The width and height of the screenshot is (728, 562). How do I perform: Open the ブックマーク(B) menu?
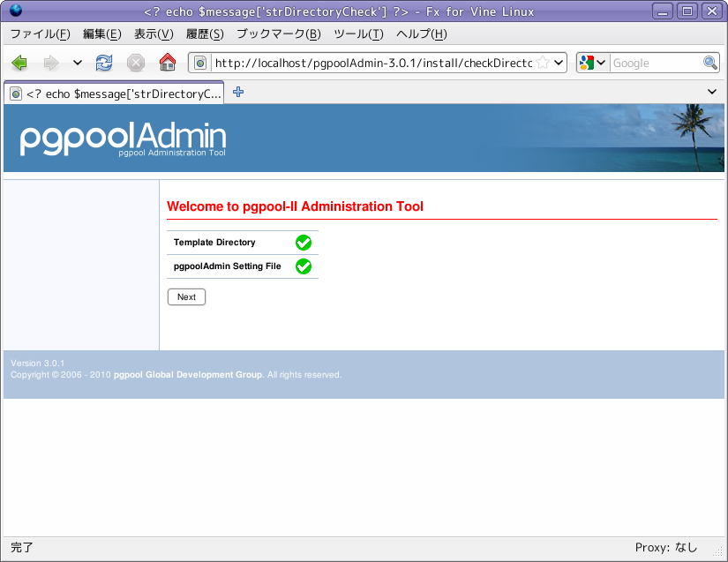[278, 34]
